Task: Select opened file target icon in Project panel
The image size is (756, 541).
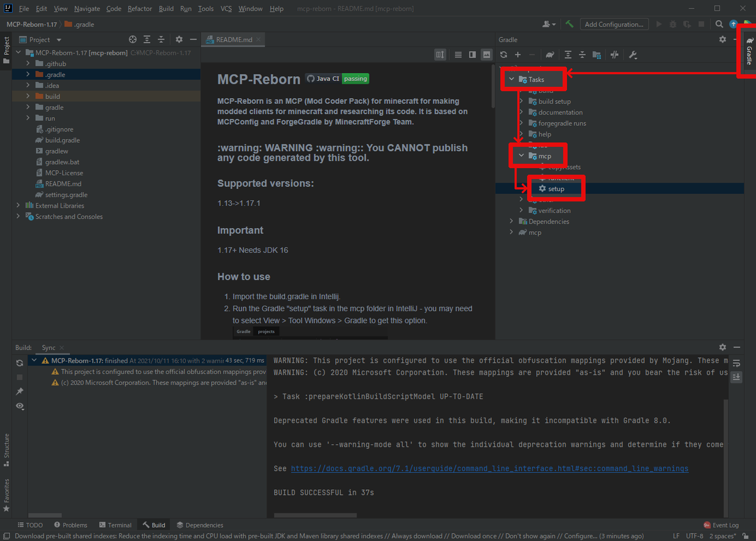Action: [x=132, y=39]
